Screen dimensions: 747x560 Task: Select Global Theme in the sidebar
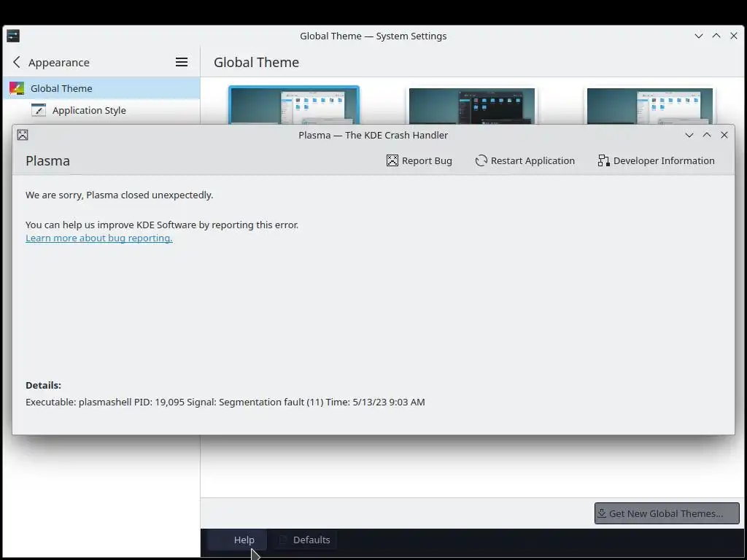101,88
